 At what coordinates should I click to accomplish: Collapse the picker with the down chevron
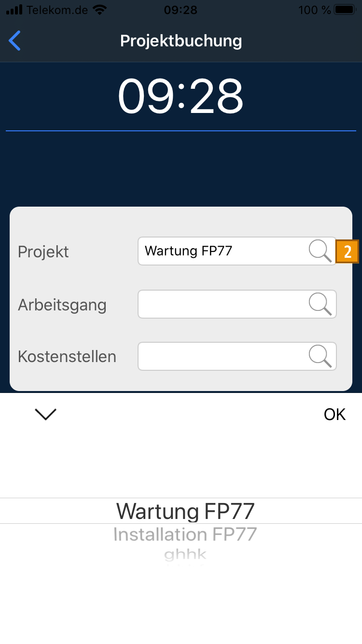click(46, 414)
